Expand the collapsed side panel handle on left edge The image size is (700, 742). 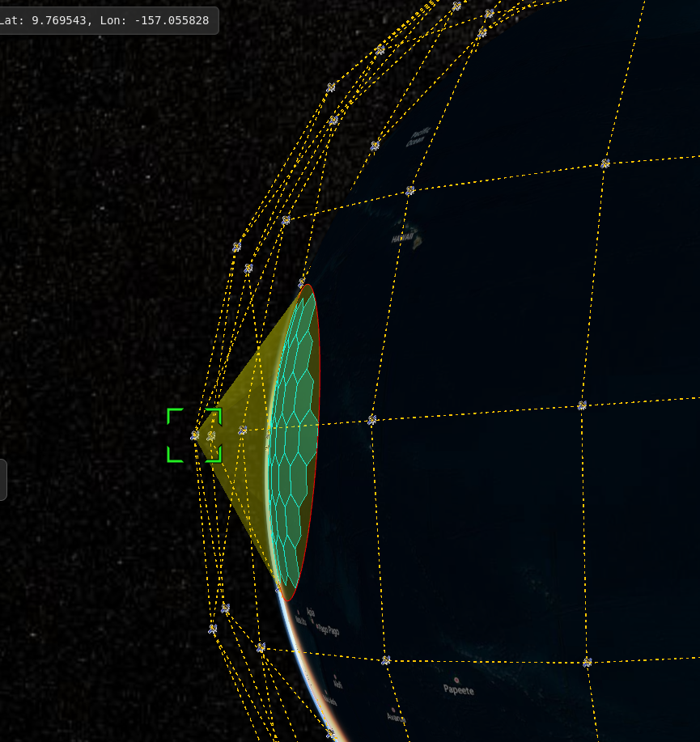pyautogui.click(x=3, y=479)
